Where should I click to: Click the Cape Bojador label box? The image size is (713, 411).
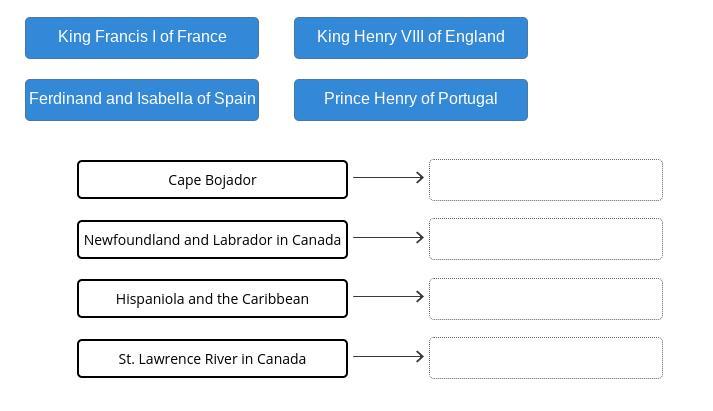212,180
